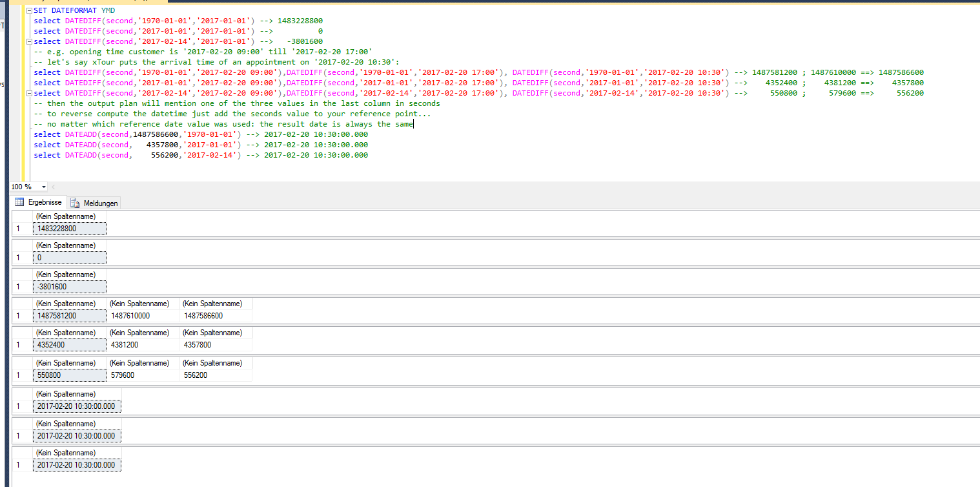The height and width of the screenshot is (487, 980).
Task: Select the bottommost 2017-02-20 10:30:00.000 result cell
Action: pos(76,465)
